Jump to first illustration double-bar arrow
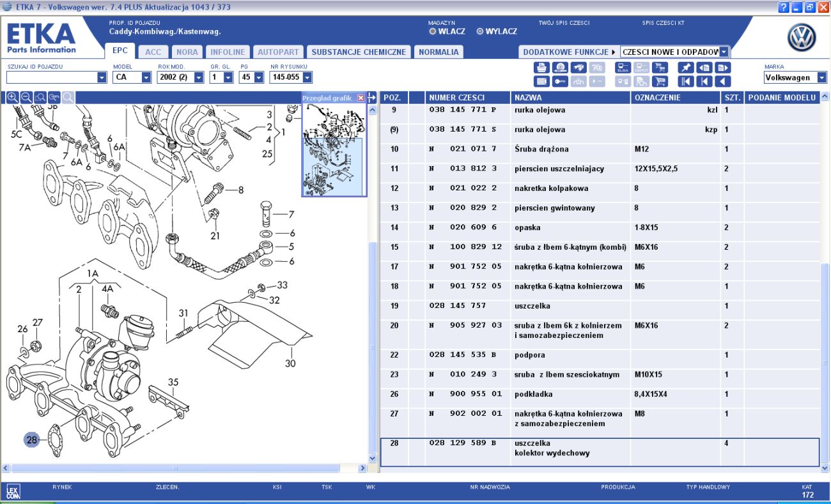 point(686,81)
